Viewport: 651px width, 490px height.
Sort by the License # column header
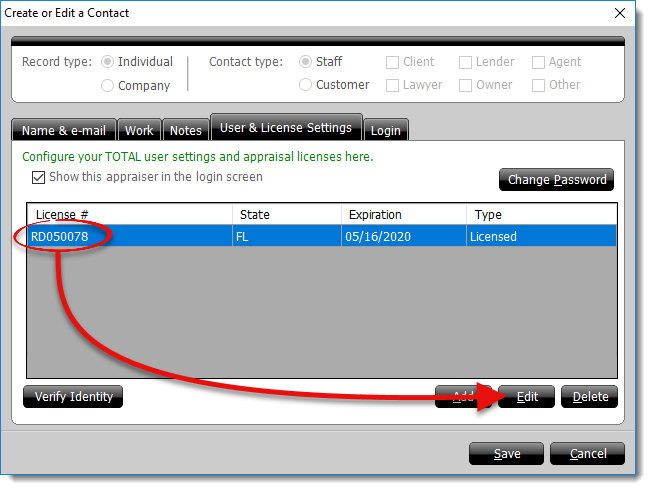[x=130, y=215]
